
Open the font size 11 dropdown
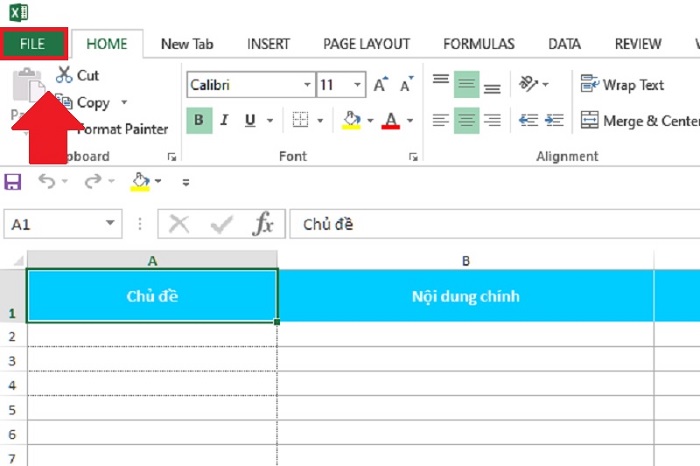pos(355,85)
